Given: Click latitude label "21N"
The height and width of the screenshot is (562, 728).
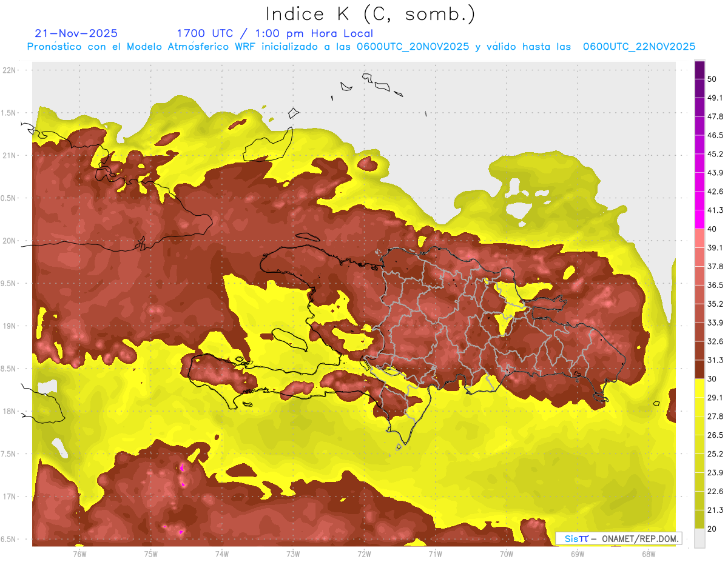Looking at the screenshot, I should pos(10,156).
